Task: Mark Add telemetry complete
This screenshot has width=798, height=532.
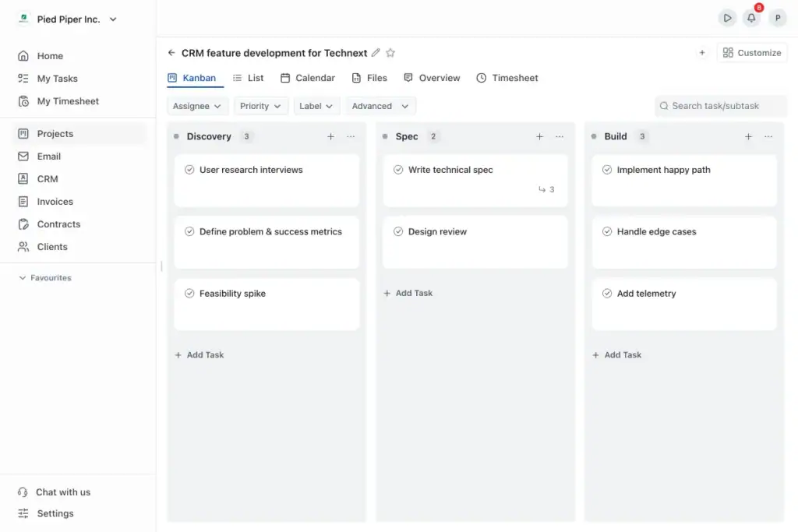Action: 606,294
